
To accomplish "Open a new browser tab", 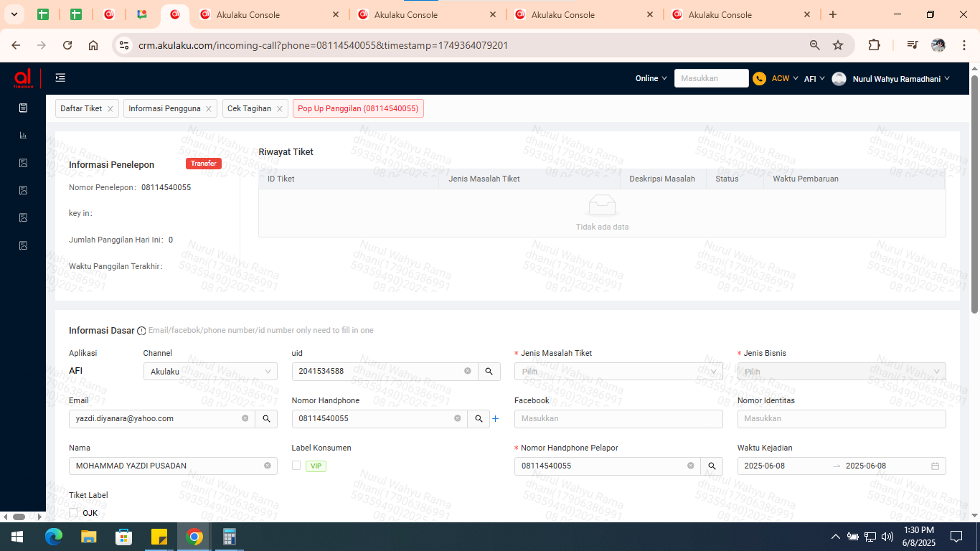I will click(833, 14).
